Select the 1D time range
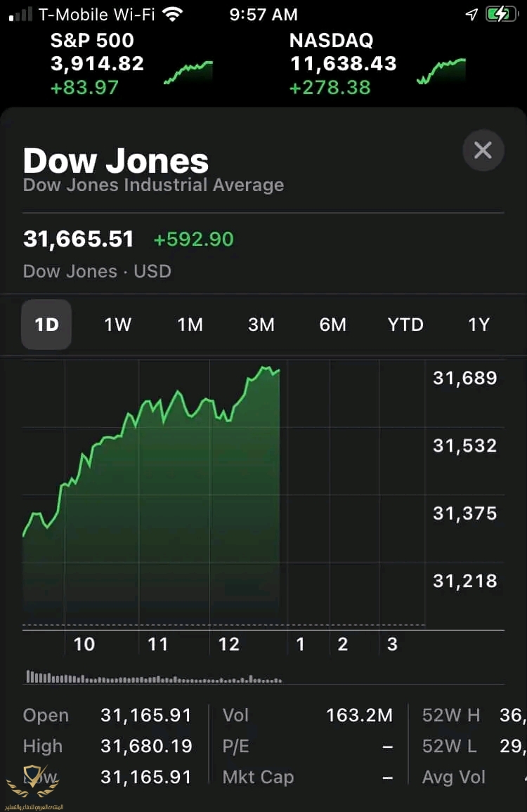Screen dimensions: 527x812 [x=46, y=325]
